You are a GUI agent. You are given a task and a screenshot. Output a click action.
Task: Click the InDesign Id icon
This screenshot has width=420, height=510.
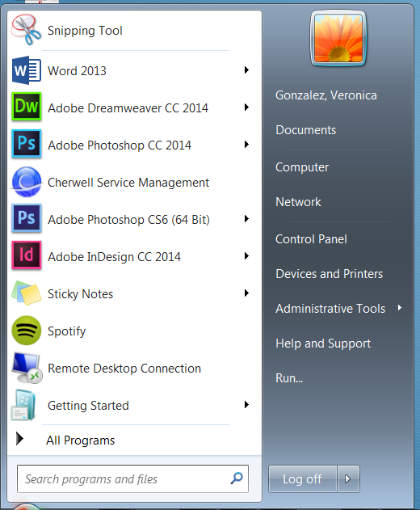pos(27,255)
